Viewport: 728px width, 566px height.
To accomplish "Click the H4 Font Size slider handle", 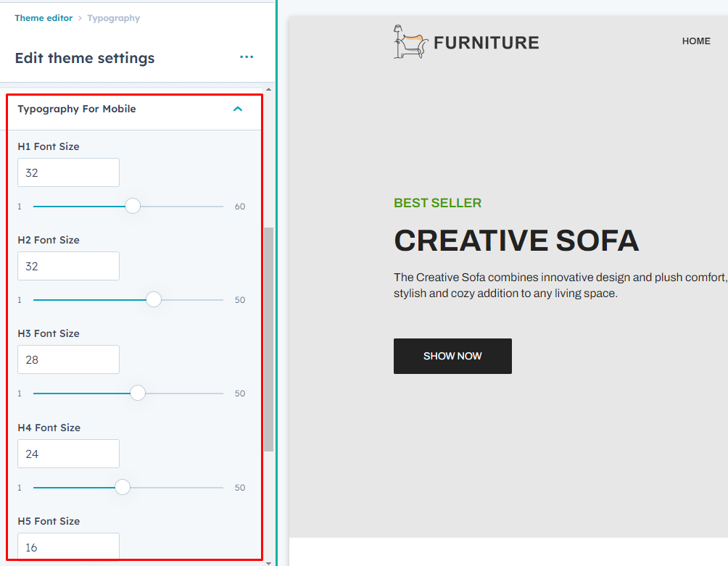I will click(x=123, y=487).
